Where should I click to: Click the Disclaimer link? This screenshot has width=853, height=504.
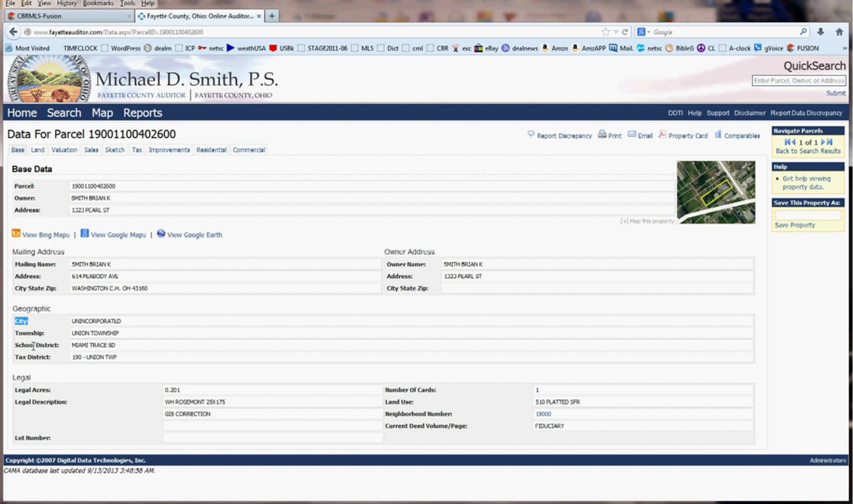pos(750,113)
